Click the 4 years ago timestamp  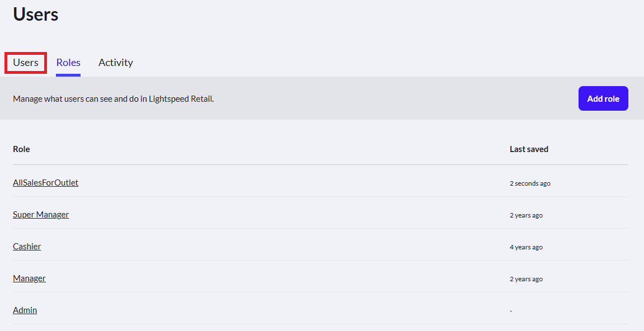[x=526, y=247]
